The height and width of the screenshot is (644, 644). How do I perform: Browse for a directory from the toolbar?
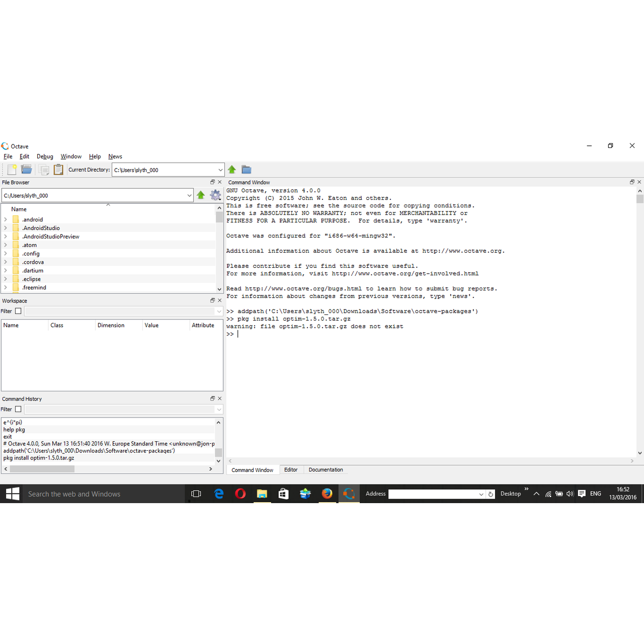point(246,170)
